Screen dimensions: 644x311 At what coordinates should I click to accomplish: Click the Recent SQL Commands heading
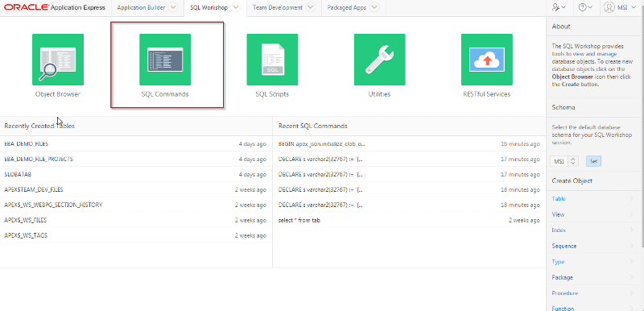312,126
